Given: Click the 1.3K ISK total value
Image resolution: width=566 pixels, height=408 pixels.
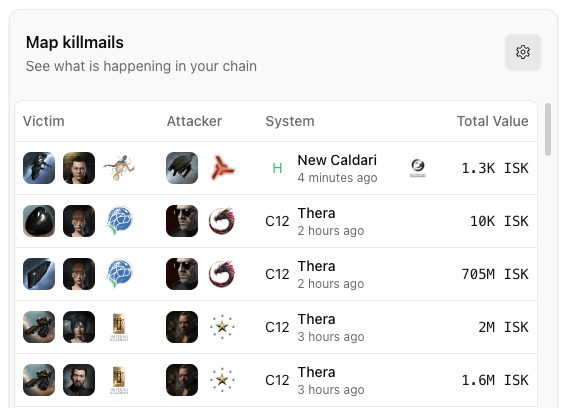Looking at the screenshot, I should click(495, 168).
